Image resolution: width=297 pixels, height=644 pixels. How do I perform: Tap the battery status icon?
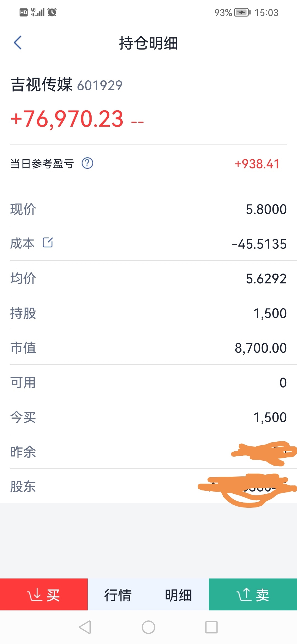[242, 12]
